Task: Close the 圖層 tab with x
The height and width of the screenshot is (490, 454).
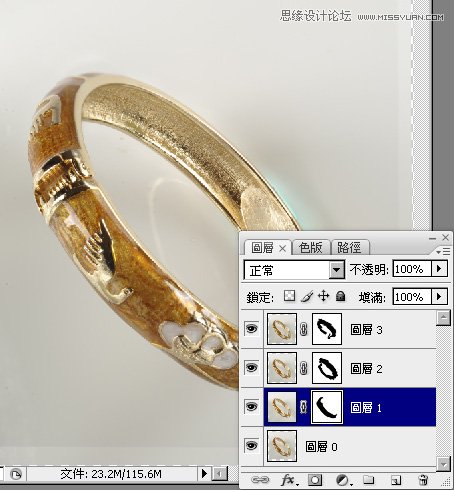Action: coord(282,248)
